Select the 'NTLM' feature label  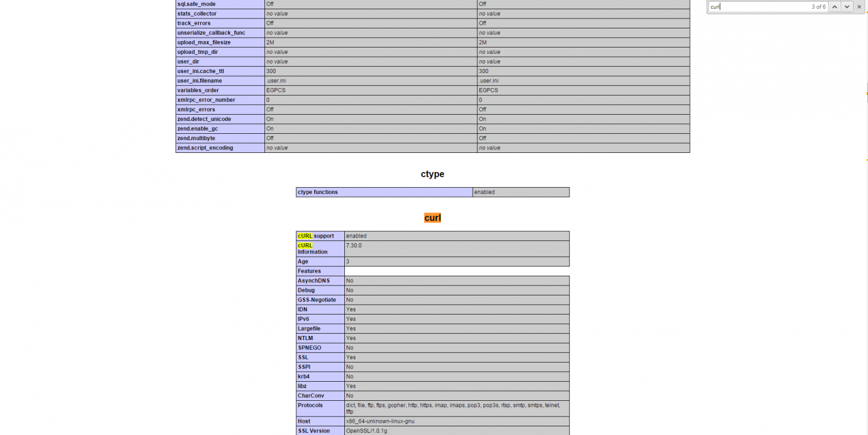306,338
